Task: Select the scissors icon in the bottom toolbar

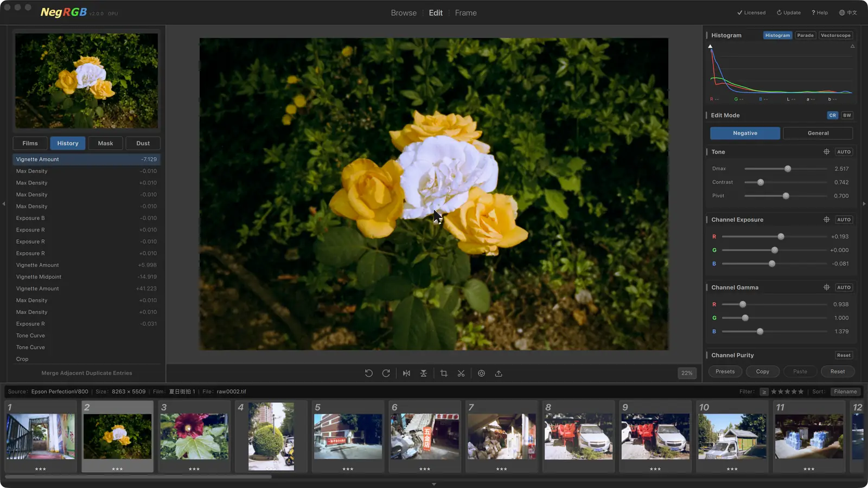Action: (x=461, y=373)
